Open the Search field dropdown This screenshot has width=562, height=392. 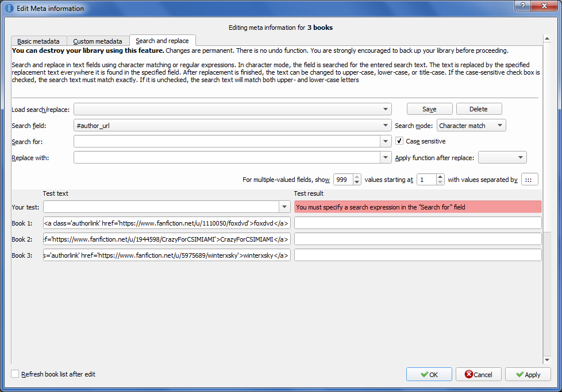click(x=385, y=126)
